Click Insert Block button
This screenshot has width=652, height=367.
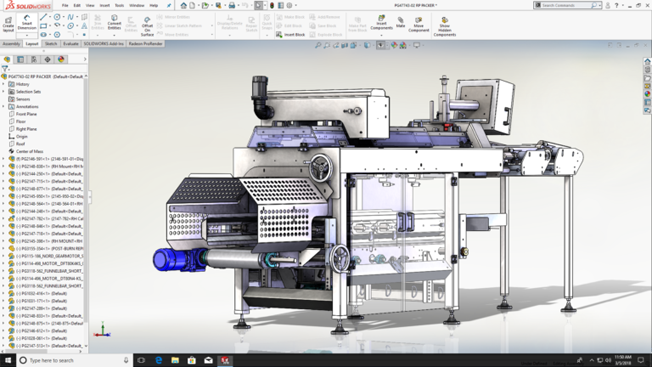[291, 34]
